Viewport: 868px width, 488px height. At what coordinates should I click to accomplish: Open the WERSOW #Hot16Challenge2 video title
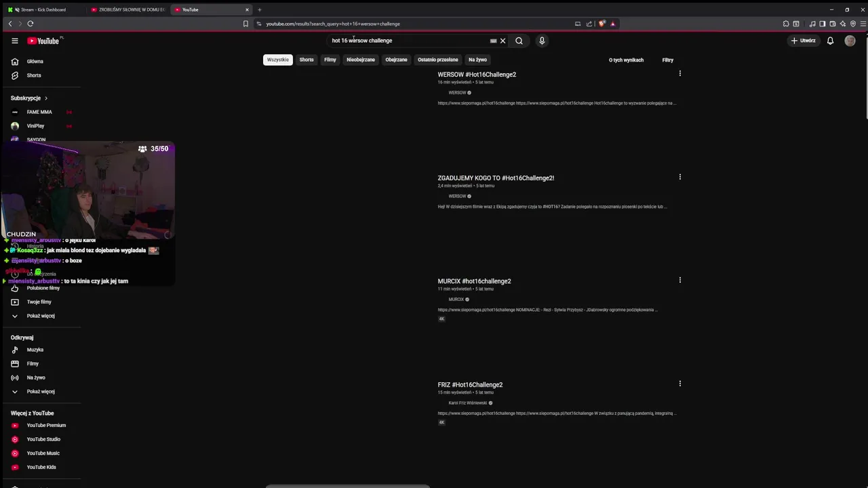point(477,75)
